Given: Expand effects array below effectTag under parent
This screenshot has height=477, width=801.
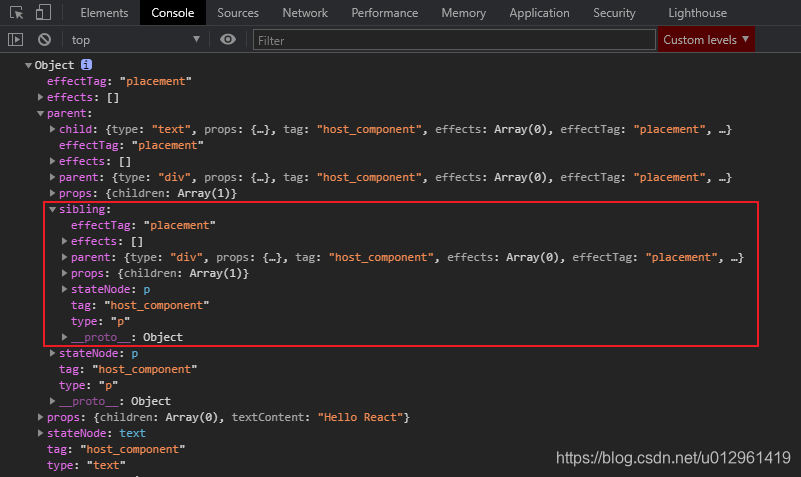Looking at the screenshot, I should [53, 161].
